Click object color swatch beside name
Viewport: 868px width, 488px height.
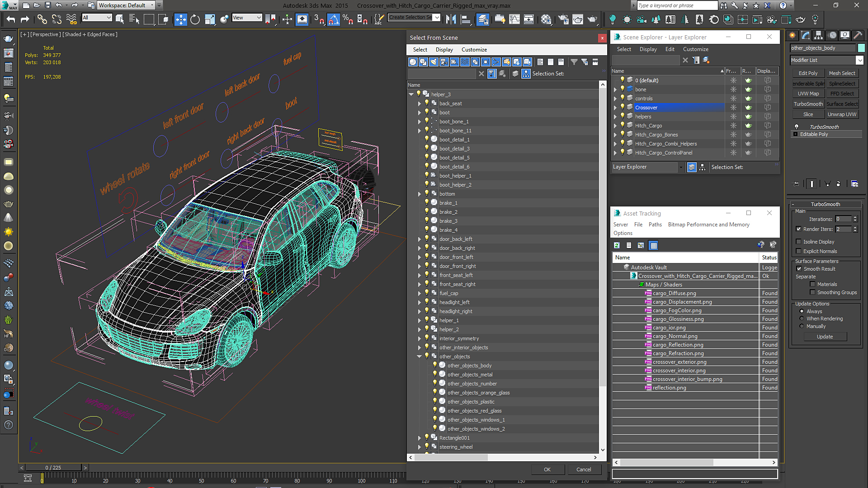tap(861, 48)
